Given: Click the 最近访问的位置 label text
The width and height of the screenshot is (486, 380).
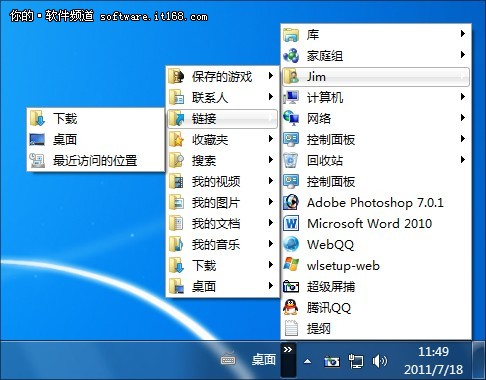Looking at the screenshot, I should [95, 161].
